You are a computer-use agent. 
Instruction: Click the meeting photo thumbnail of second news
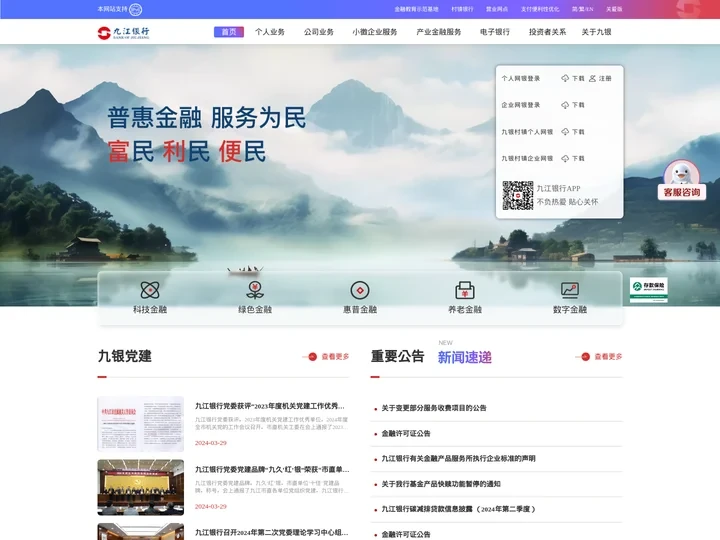point(141,487)
